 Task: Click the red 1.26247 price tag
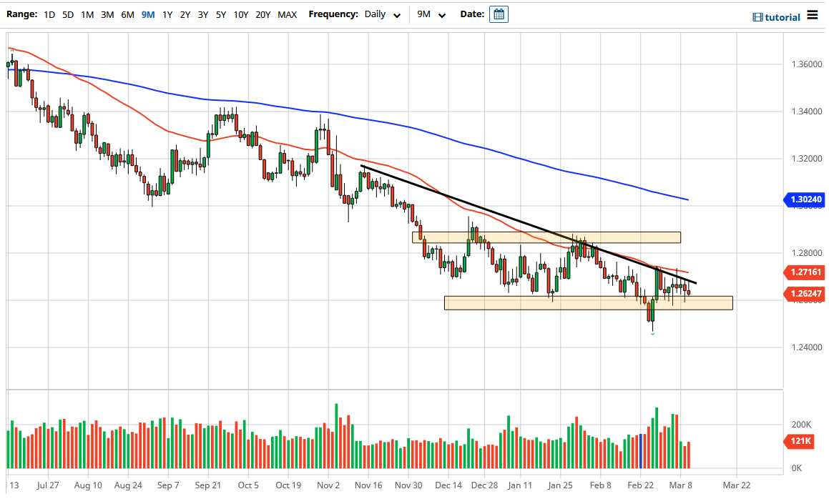804,294
